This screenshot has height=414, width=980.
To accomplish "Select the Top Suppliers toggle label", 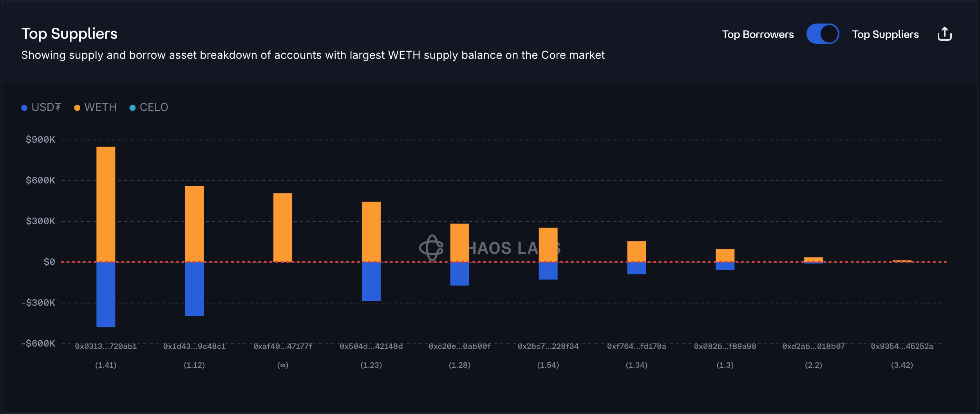I will [x=885, y=34].
